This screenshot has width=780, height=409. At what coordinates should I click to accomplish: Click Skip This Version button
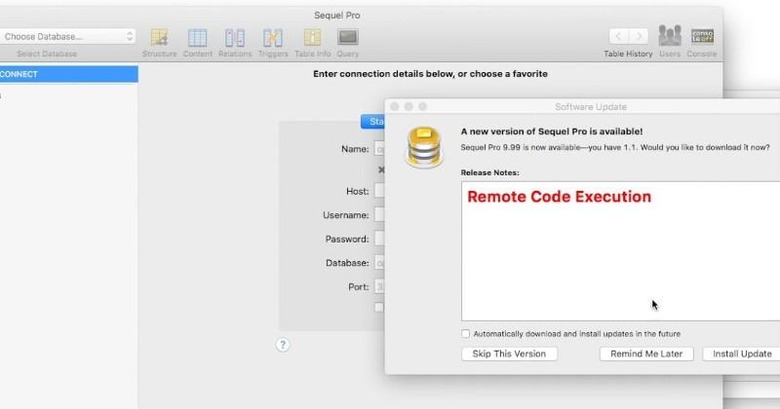pos(509,354)
